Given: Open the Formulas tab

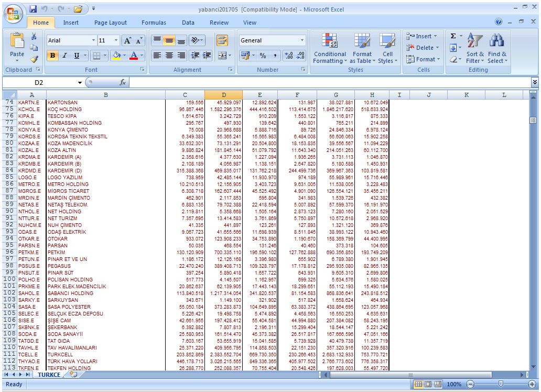Looking at the screenshot, I should pos(154,23).
